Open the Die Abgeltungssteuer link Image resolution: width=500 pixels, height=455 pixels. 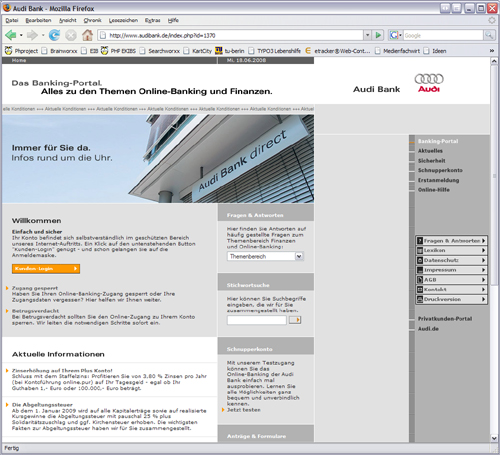42,405
